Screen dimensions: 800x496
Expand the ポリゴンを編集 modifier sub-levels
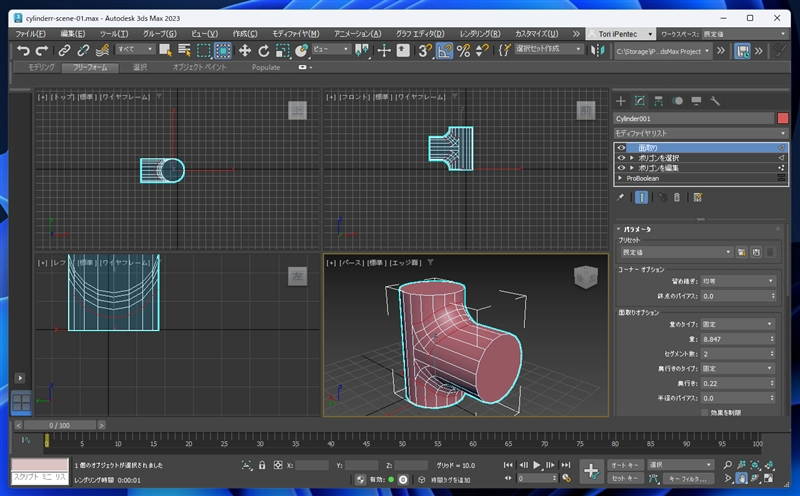point(632,168)
